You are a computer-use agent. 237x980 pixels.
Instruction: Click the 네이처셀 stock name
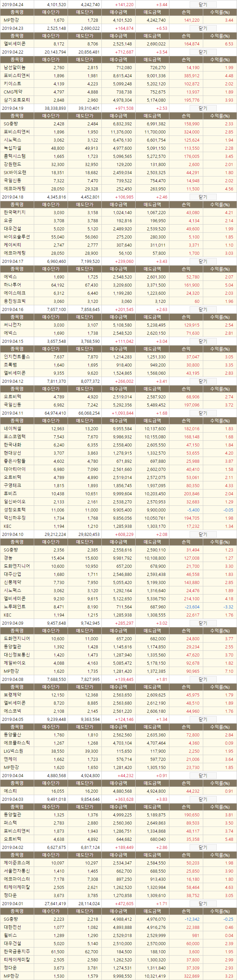(x=13, y=429)
